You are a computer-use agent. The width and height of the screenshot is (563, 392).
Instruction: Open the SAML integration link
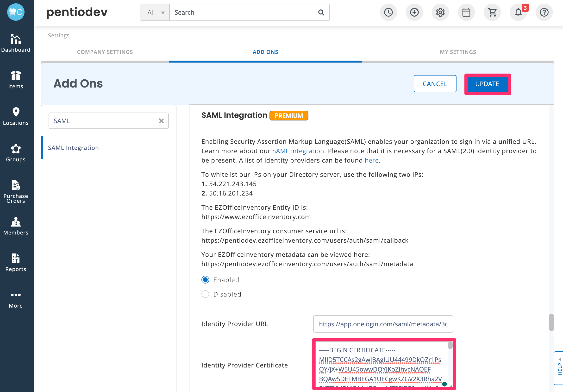[298, 151]
